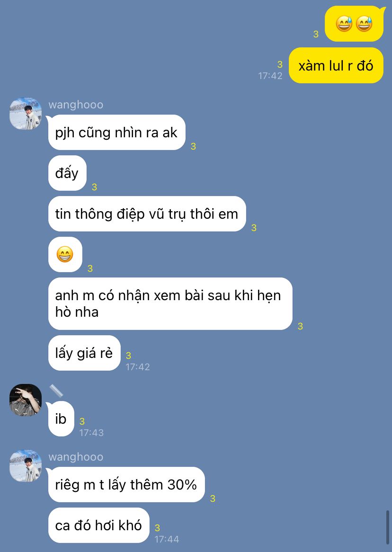Tap the unread count beside 'xàm lul r đó'
Screen dimensions: 392x552
point(280,64)
